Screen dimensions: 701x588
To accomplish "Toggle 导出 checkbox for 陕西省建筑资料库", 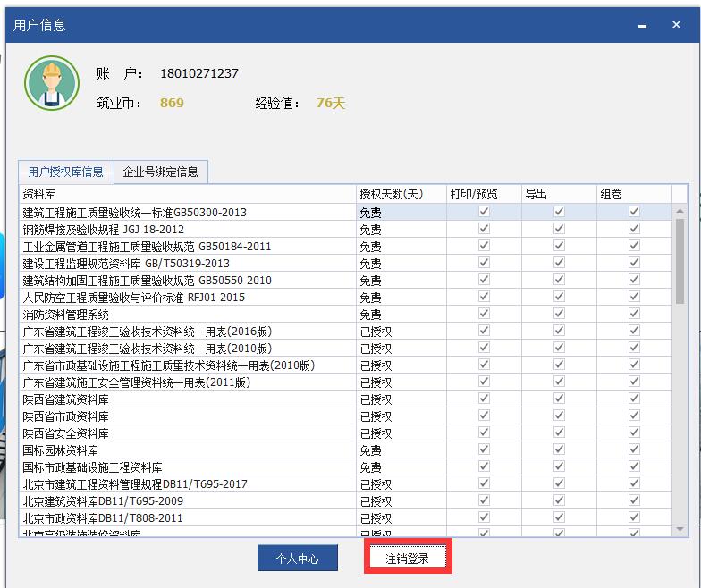I will click(559, 399).
